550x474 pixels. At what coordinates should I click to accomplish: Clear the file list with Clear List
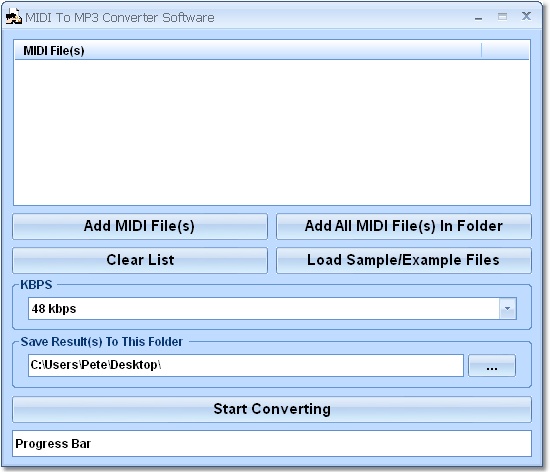(x=140, y=260)
